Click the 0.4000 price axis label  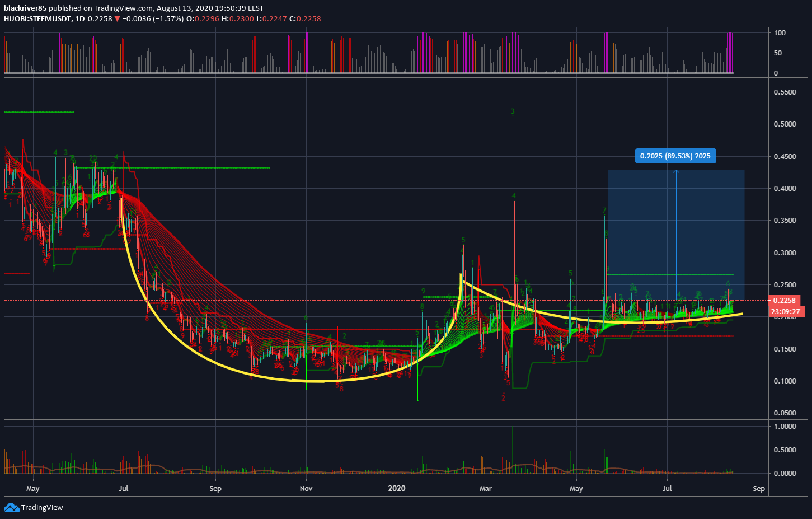(785, 189)
